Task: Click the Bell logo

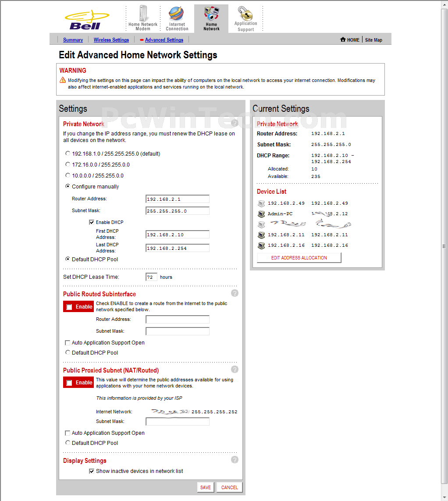Action: [87, 20]
